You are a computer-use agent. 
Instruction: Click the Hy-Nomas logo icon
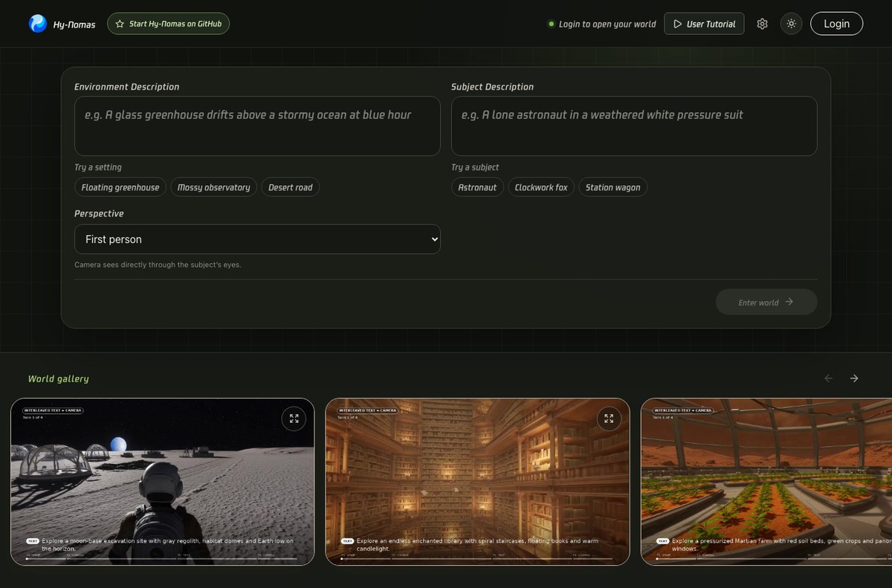pyautogui.click(x=38, y=24)
